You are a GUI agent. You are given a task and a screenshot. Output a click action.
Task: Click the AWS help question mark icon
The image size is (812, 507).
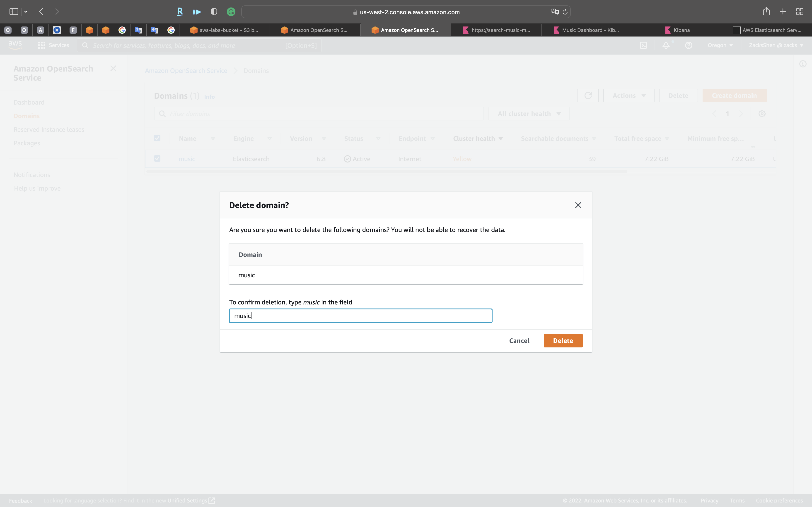[x=689, y=45]
